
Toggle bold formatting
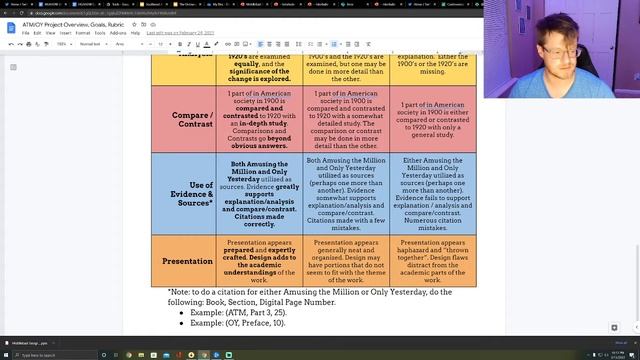coord(180,44)
